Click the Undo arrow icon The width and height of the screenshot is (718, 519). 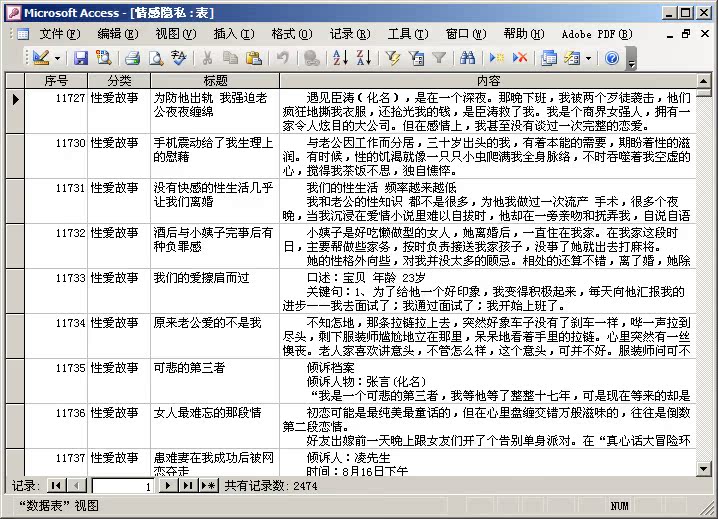pyautogui.click(x=283, y=58)
